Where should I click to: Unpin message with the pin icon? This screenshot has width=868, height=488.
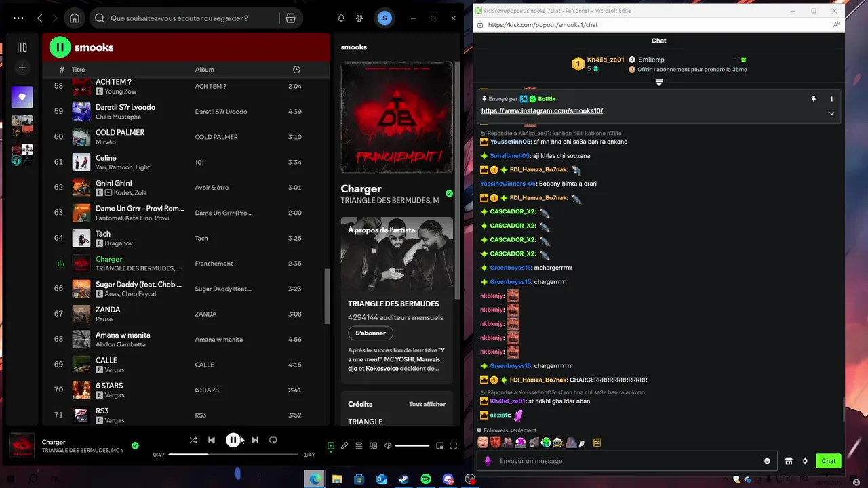813,99
